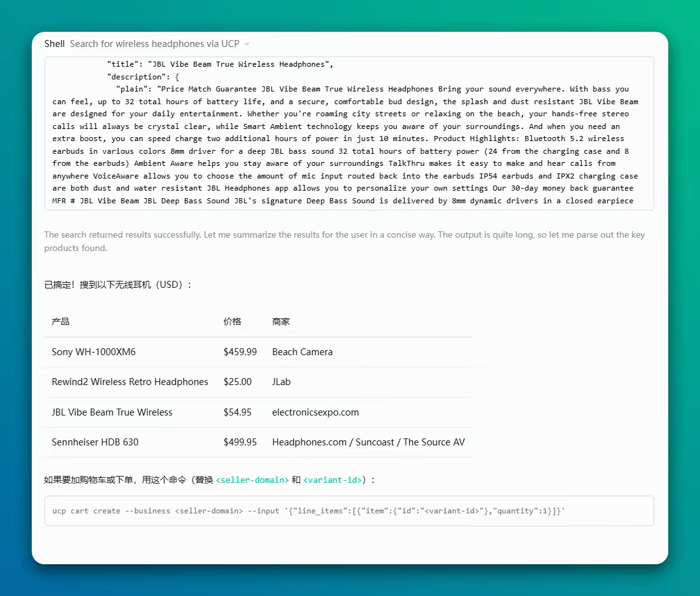Click the Shell label in header

pos(55,44)
